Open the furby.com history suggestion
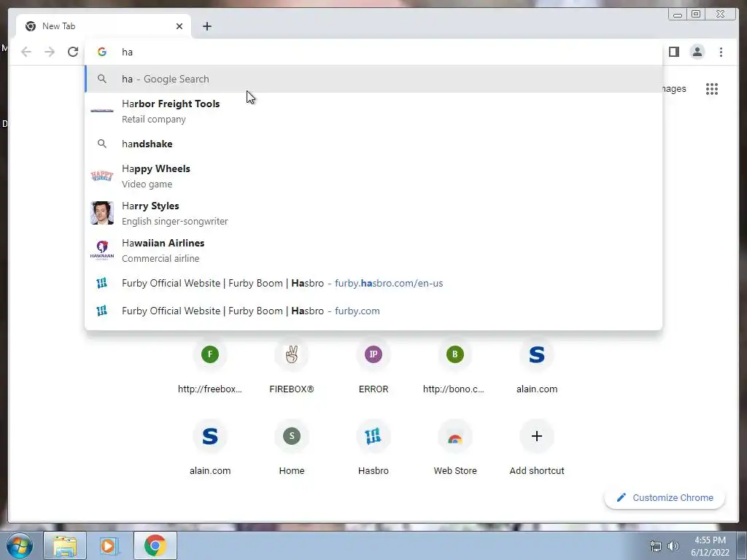 [373, 311]
